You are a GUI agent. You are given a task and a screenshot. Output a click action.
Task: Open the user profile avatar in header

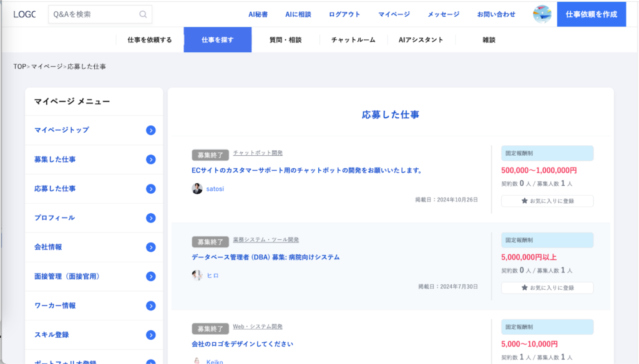pos(542,14)
